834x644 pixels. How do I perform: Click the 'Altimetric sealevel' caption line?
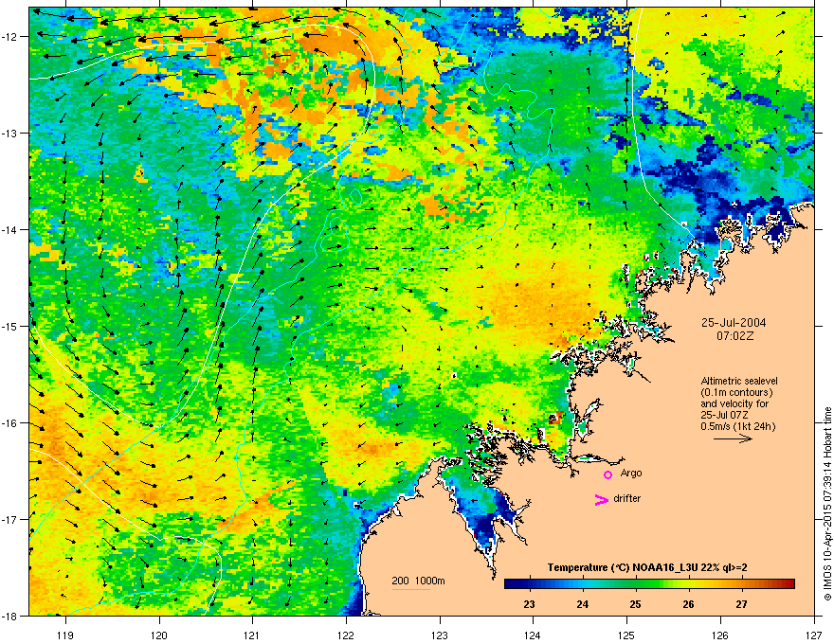tap(739, 381)
